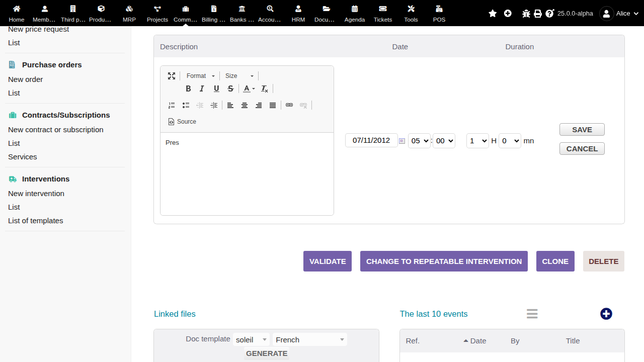
Task: Edit the date field 07/11/2012
Action: 371,140
